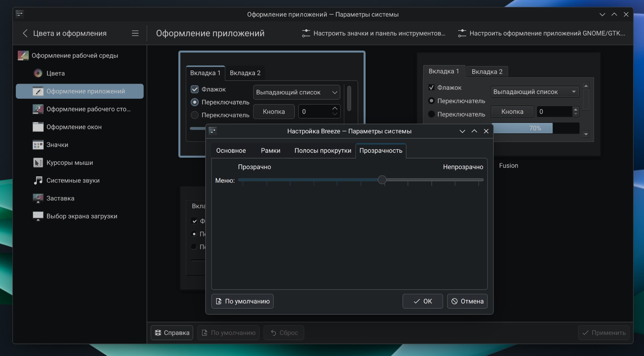Screen dimensions: 644x356
Task: Open the Полосы прокрутки tab
Action: coord(323,151)
